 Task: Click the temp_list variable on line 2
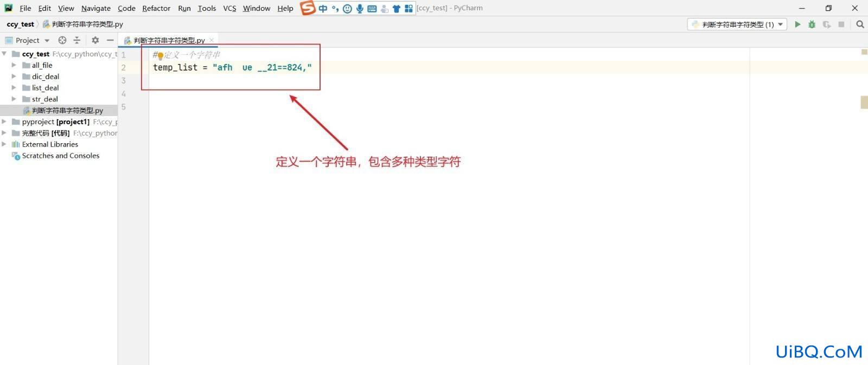coord(175,67)
